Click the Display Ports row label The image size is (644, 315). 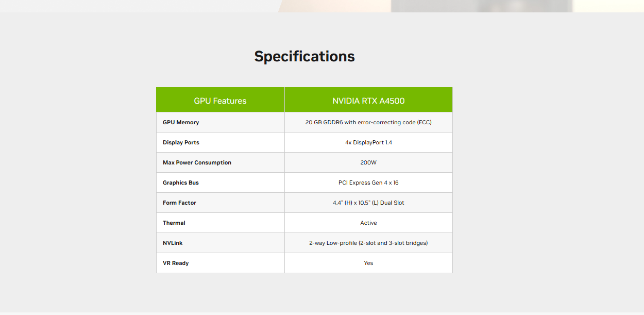click(x=181, y=142)
